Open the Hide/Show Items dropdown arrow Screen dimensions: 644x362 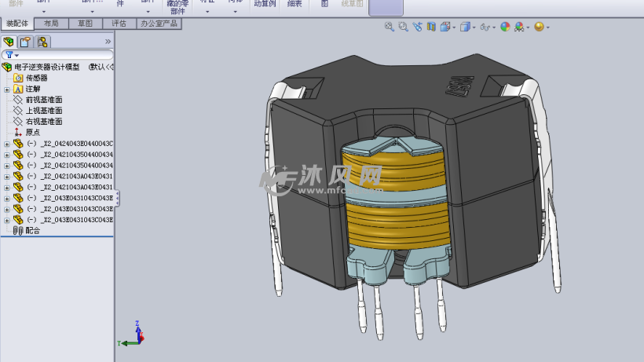click(494, 27)
